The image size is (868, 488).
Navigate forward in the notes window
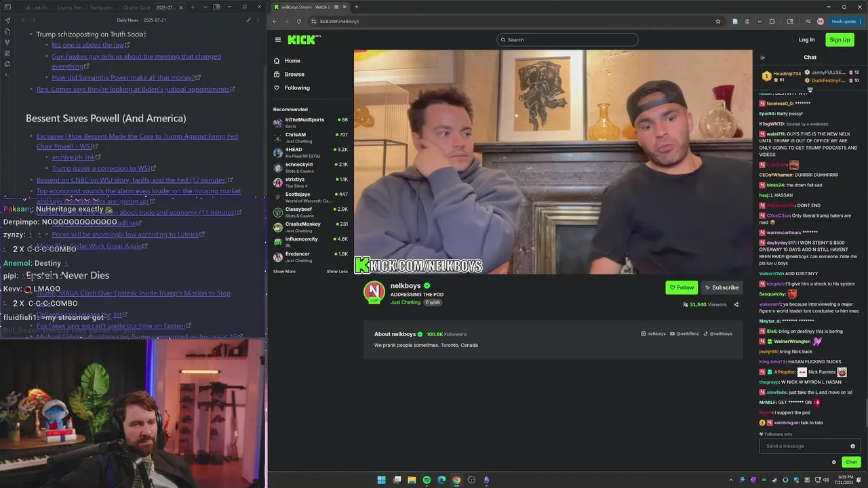[x=33, y=20]
